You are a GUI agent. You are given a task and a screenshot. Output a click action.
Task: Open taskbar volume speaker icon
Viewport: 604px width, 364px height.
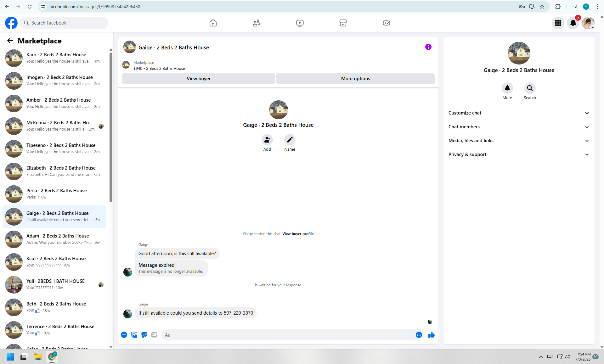pyautogui.click(x=567, y=357)
